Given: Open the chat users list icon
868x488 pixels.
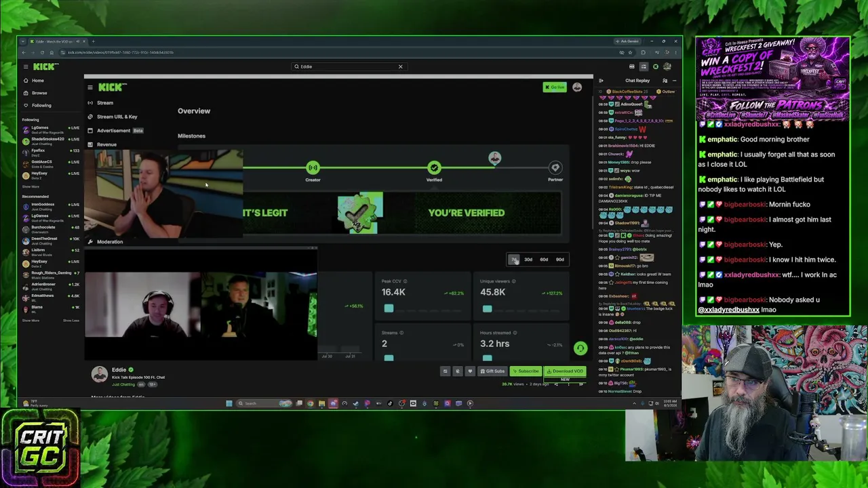Looking at the screenshot, I should (665, 81).
